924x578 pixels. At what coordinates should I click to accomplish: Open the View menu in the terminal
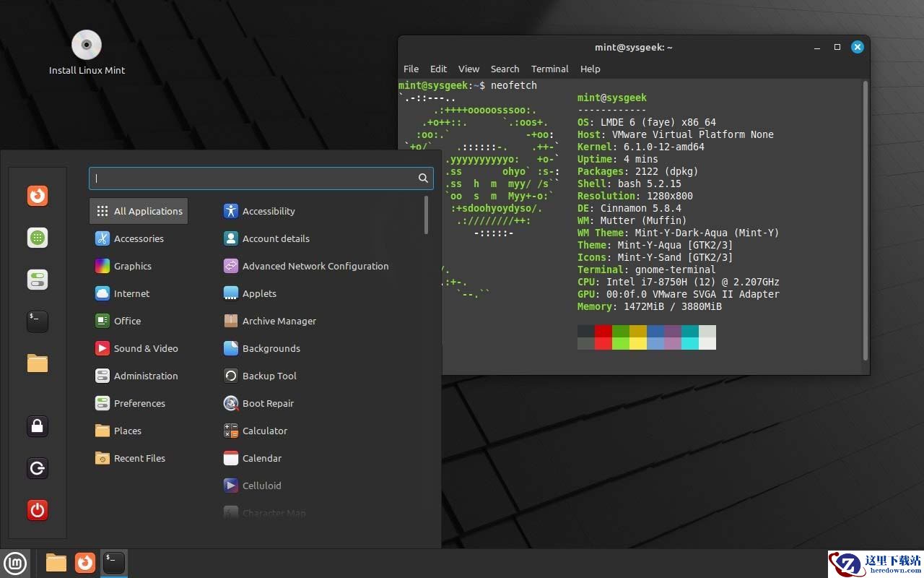pos(468,69)
